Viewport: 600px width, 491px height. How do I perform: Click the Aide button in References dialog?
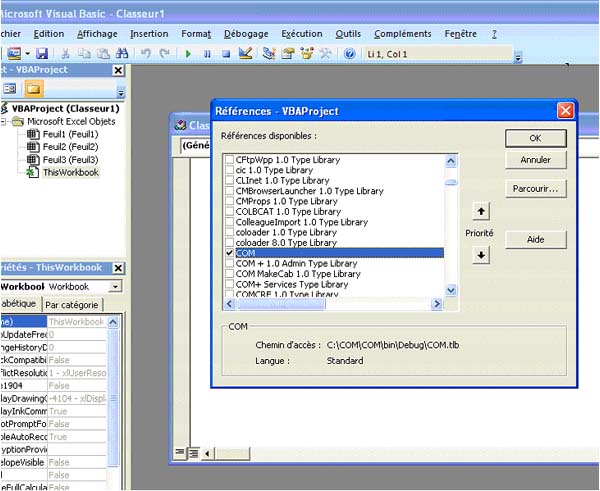pos(535,240)
